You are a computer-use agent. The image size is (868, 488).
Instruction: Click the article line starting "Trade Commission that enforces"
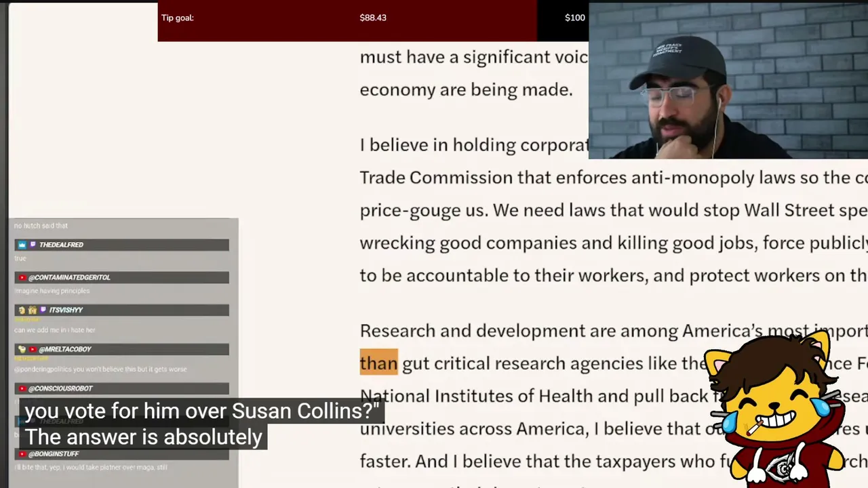point(614,178)
